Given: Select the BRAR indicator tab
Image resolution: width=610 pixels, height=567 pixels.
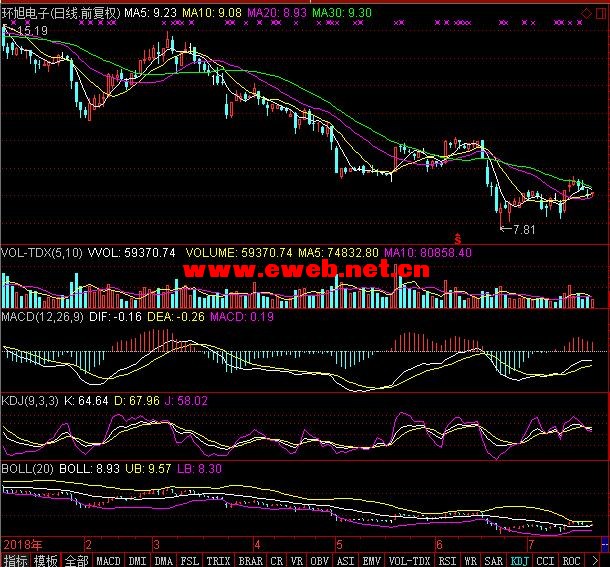Looking at the screenshot, I should coord(251,561).
